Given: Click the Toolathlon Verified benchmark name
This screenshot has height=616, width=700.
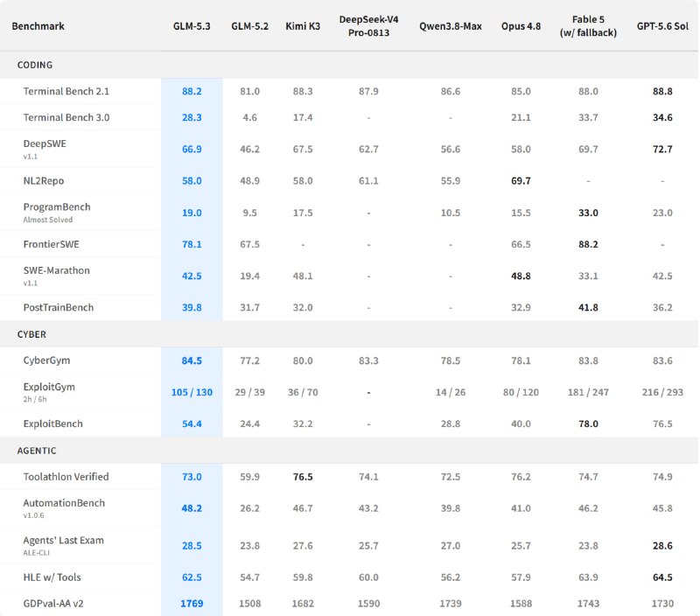Looking at the screenshot, I should pyautogui.click(x=66, y=477).
